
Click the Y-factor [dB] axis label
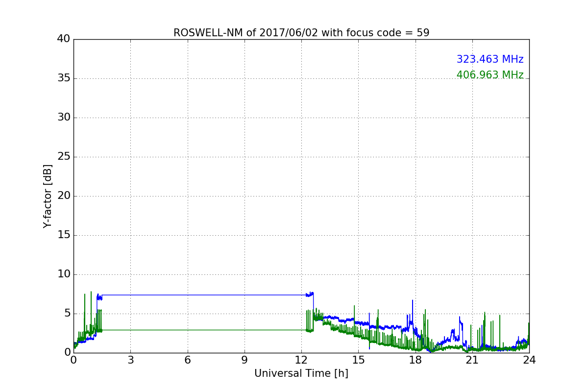coord(48,196)
